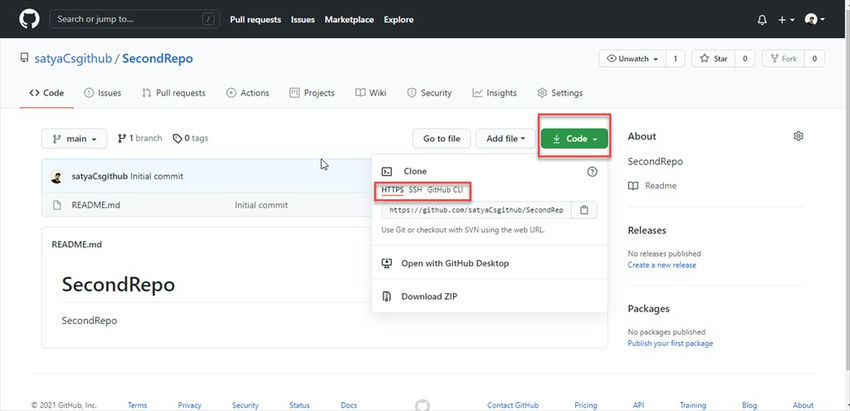This screenshot has height=411, width=850.
Task: Open clone help question mark icon
Action: point(592,172)
